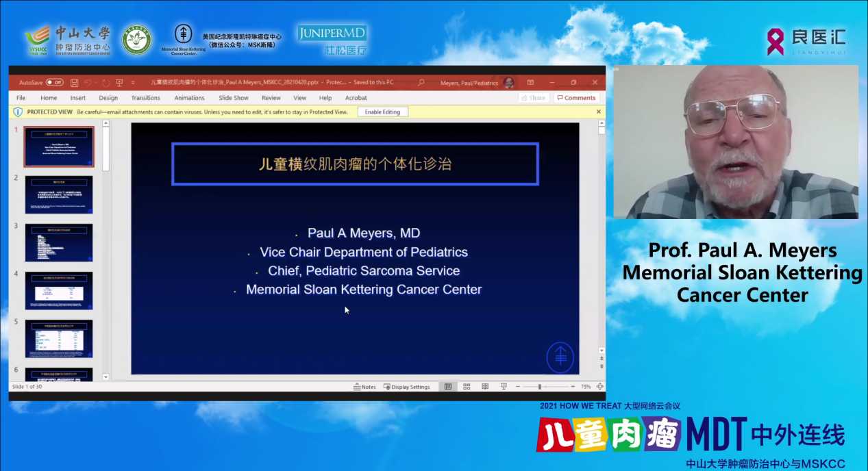The width and height of the screenshot is (868, 471).
Task: Switch to the Home tab
Action: click(49, 98)
